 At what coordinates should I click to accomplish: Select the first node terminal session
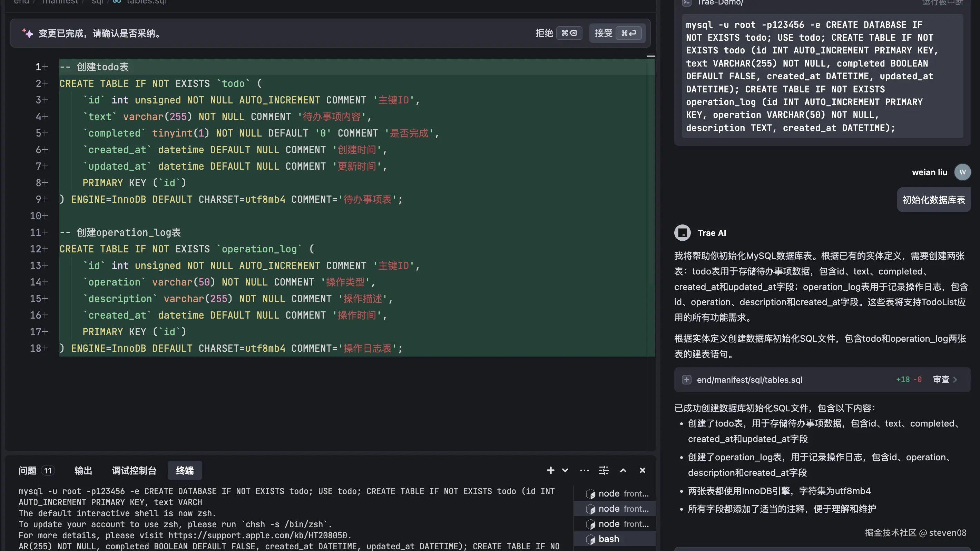coord(618,493)
